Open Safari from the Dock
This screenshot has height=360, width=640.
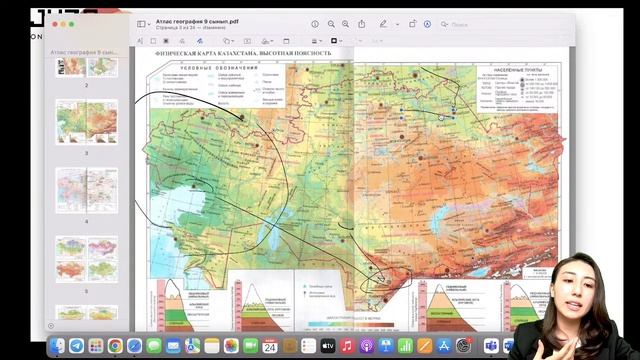pos(134,346)
